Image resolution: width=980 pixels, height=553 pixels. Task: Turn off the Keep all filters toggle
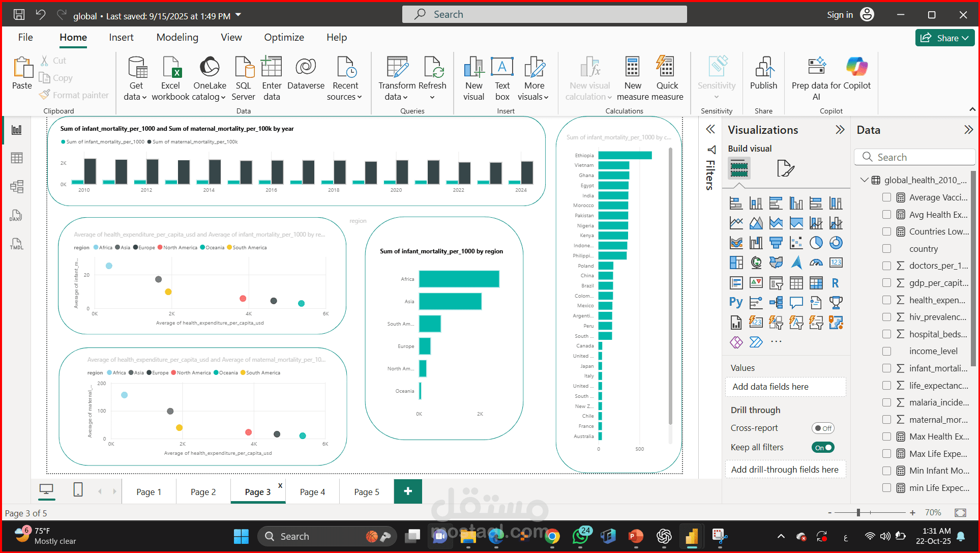tap(822, 448)
